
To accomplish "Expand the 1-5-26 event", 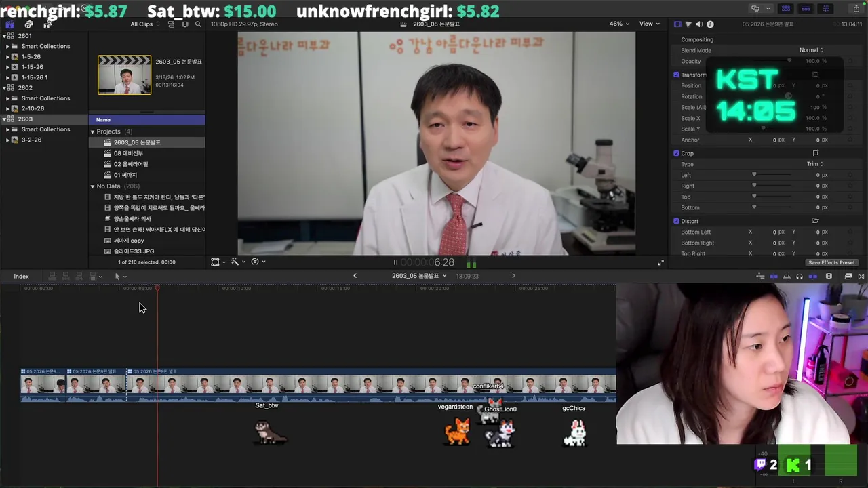I will click(x=7, y=57).
